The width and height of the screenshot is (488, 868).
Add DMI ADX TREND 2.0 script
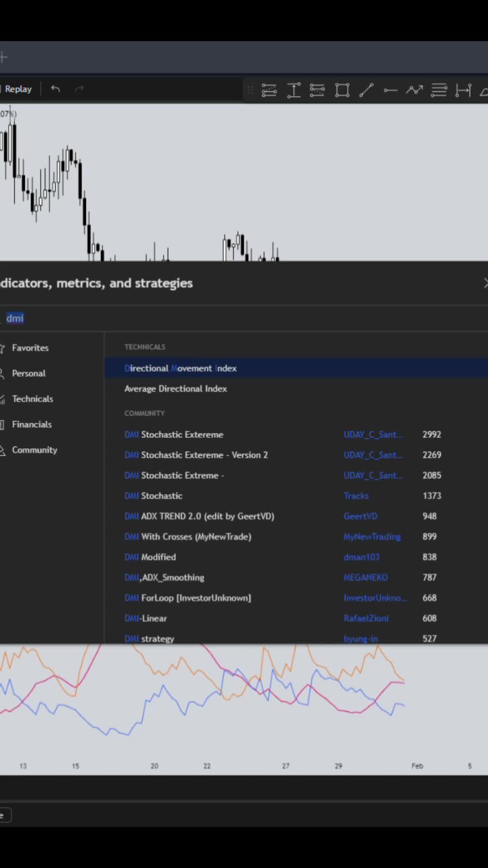[x=296, y=516]
